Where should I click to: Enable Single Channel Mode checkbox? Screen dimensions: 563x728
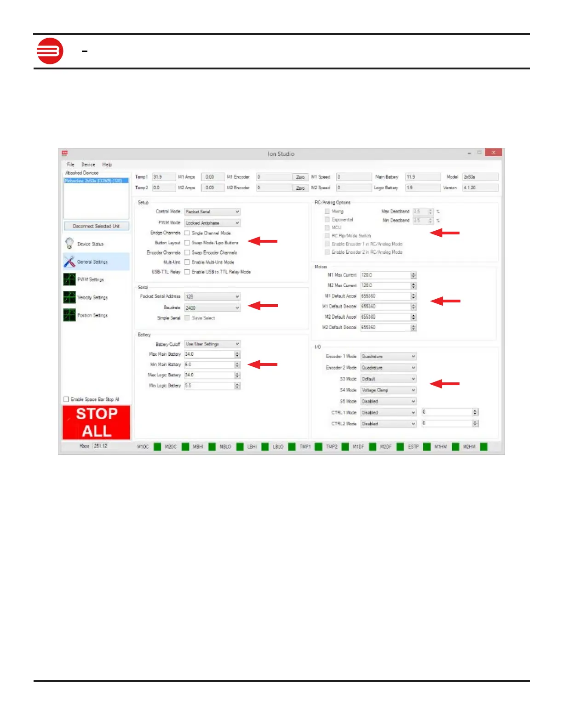(187, 233)
